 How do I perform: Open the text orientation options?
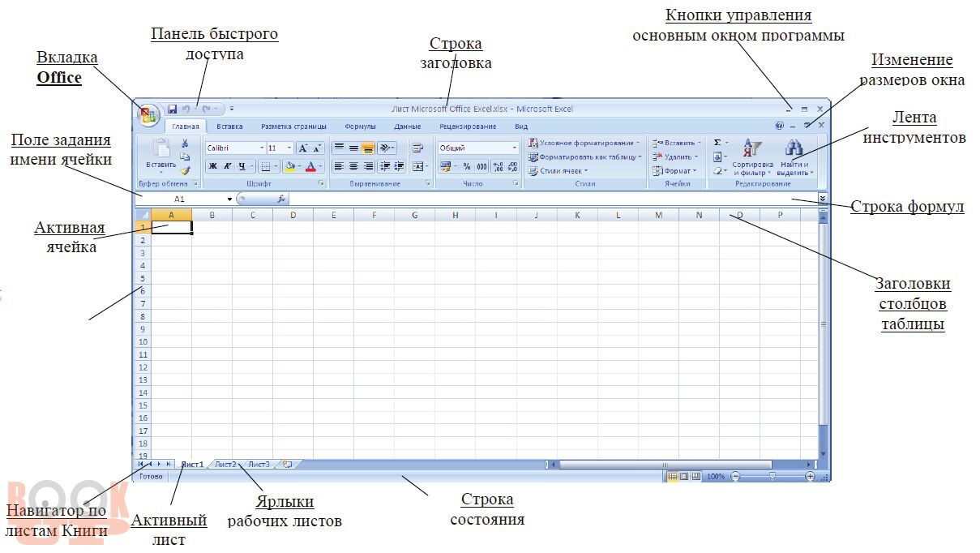click(x=387, y=148)
